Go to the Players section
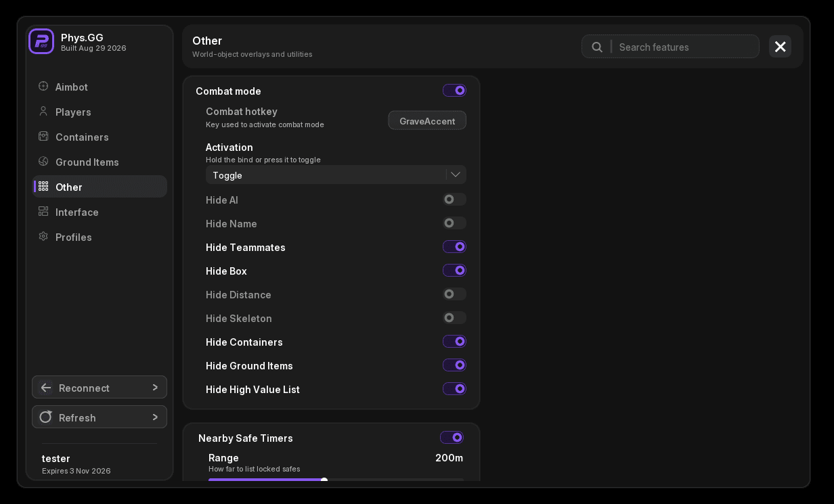This screenshot has width=834, height=504. 100,112
